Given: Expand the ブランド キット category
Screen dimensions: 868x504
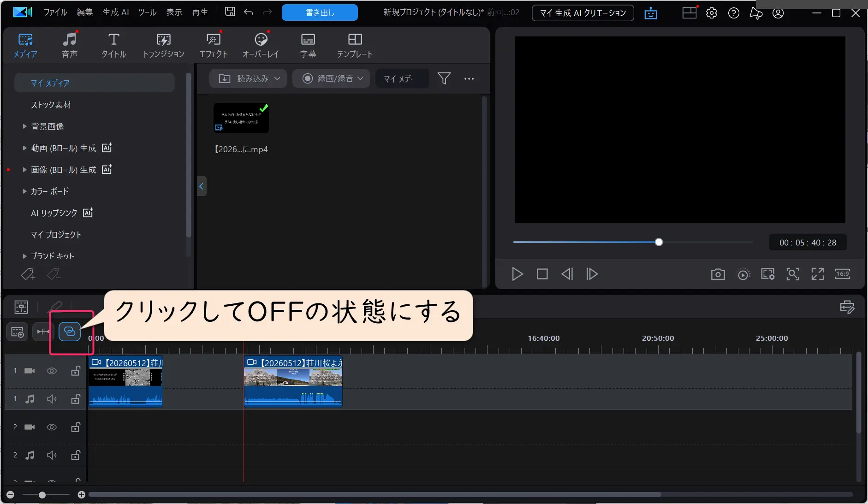Looking at the screenshot, I should tap(24, 256).
